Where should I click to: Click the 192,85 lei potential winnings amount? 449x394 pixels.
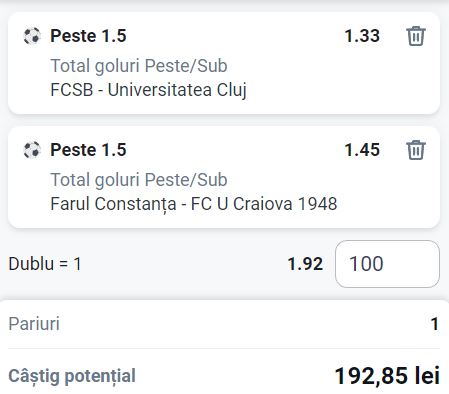(387, 376)
